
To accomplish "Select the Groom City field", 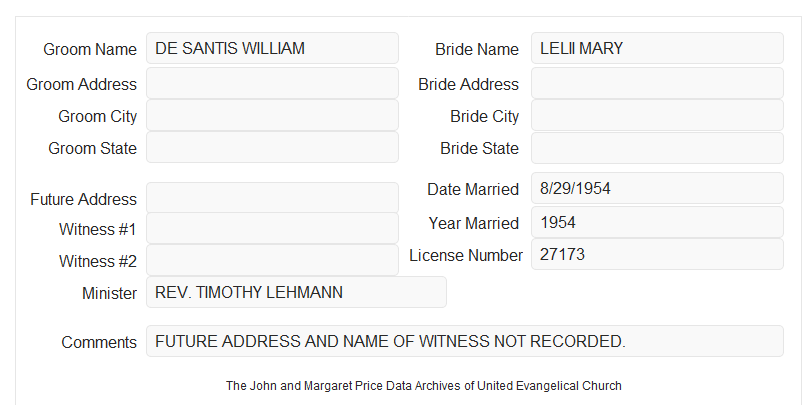I will pyautogui.click(x=272, y=115).
